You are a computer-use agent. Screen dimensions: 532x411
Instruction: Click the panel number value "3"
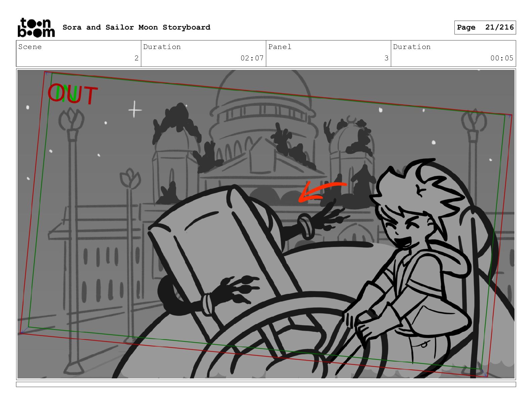coord(386,58)
